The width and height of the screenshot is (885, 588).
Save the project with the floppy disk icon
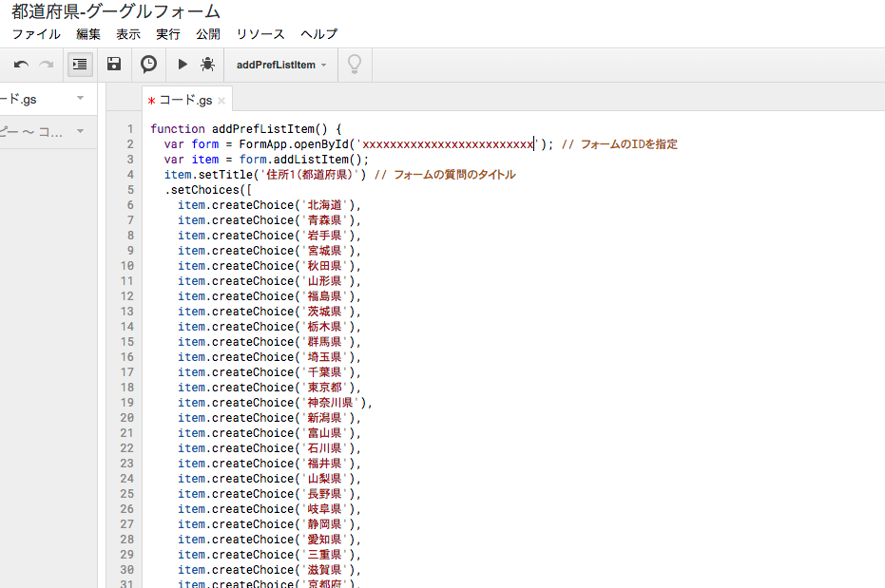click(113, 65)
